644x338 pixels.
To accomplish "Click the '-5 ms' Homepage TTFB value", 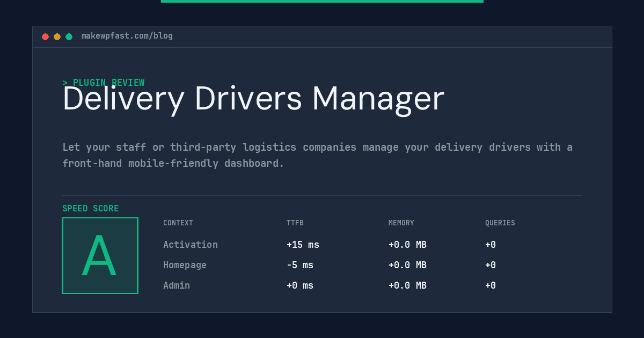I will click(x=300, y=265).
